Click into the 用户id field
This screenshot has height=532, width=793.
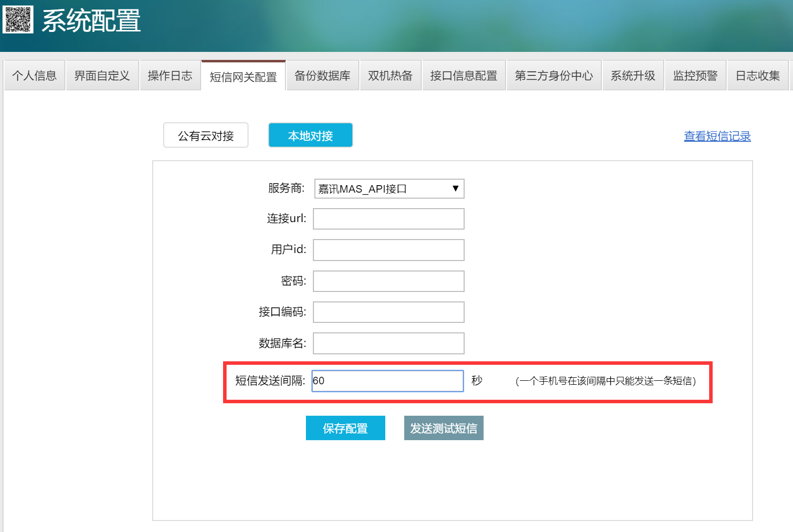pos(389,250)
